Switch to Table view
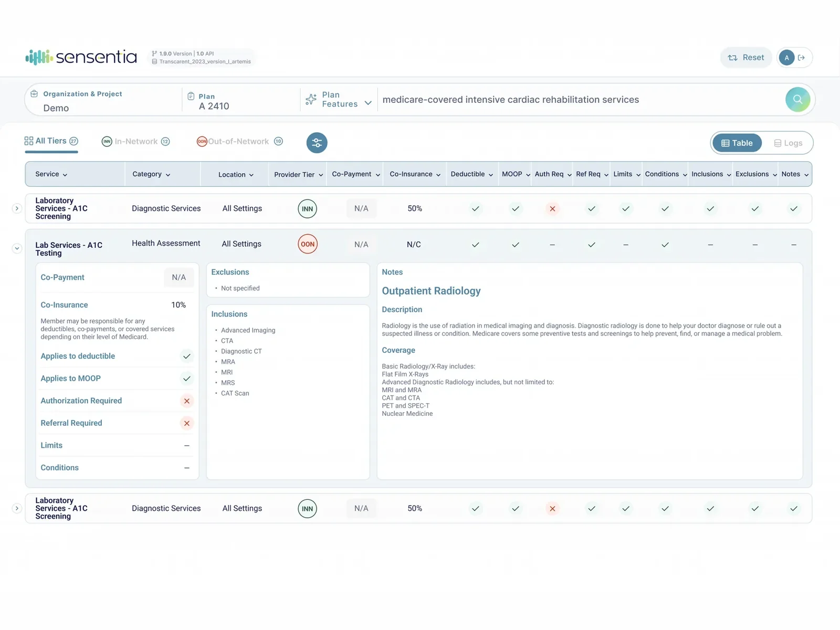 tap(737, 143)
